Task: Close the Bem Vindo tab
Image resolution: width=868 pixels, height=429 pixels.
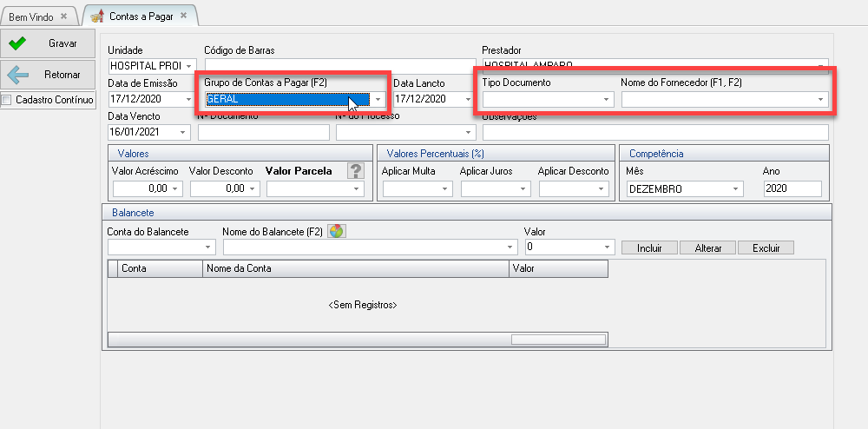Action: point(64,16)
